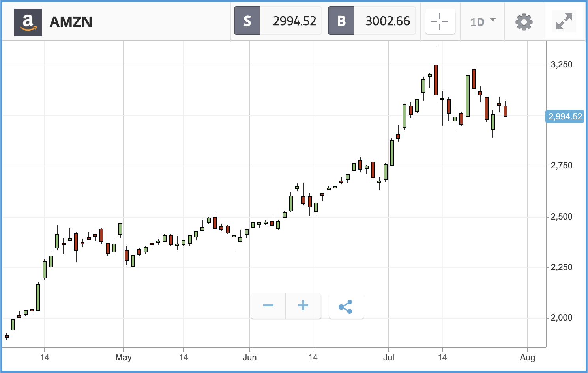Activate the crosshair cursor tool

(x=440, y=21)
